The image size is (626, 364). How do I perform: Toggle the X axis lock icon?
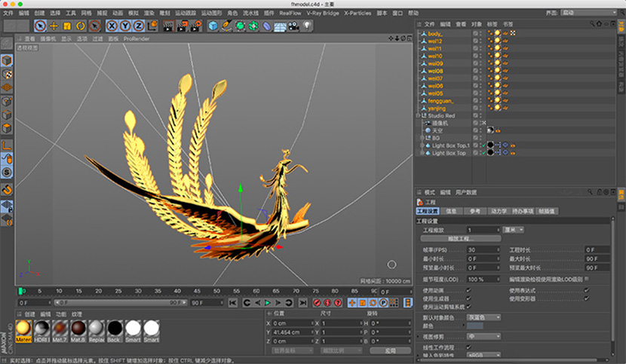112,26
